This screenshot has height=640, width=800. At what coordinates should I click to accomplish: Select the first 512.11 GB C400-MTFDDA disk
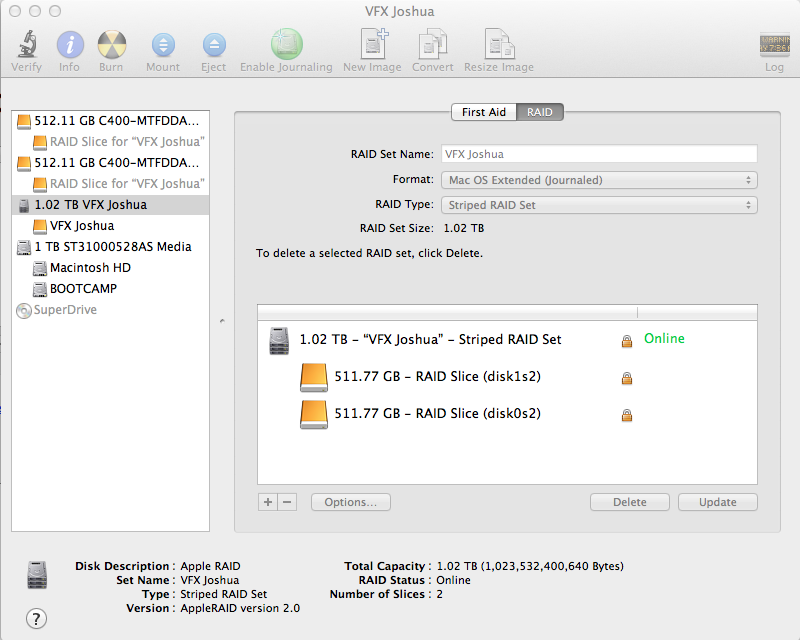(110, 121)
